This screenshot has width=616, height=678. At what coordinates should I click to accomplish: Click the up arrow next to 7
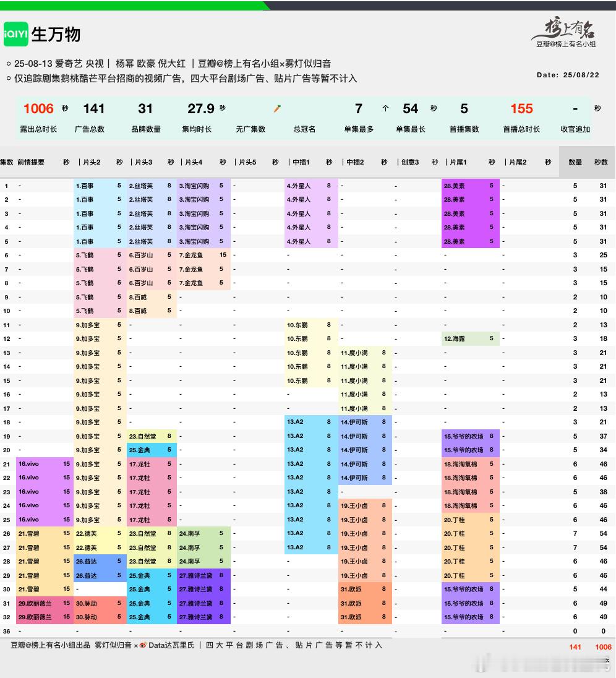(x=385, y=108)
